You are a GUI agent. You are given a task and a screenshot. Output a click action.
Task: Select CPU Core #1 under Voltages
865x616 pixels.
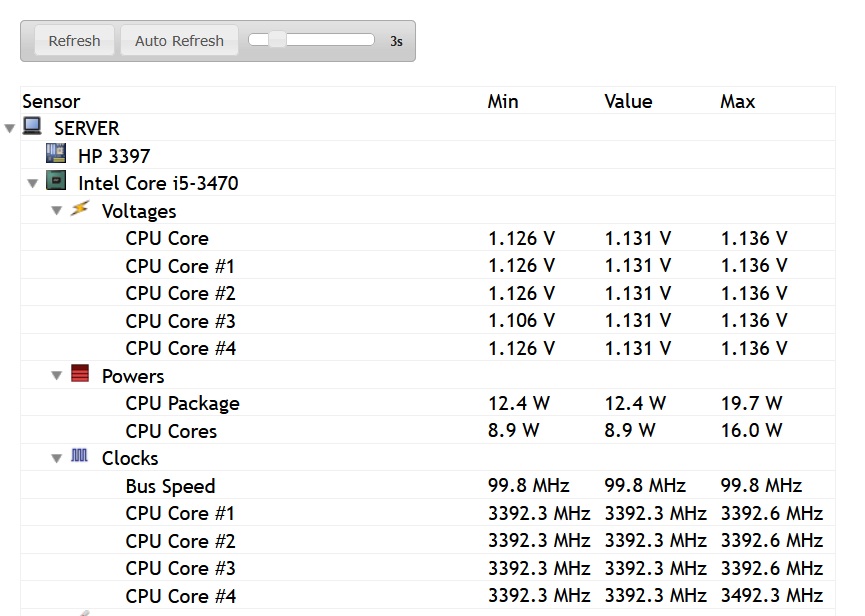428,265
